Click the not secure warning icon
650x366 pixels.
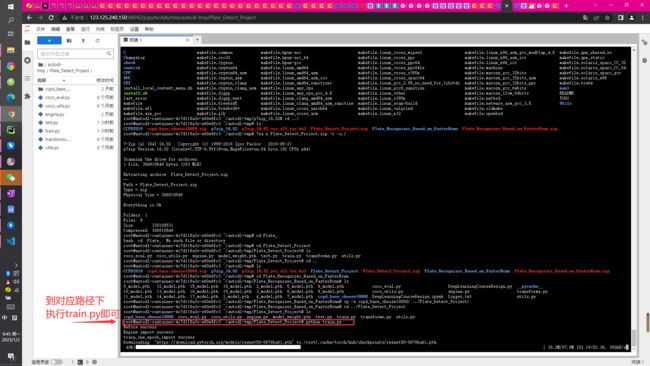(65, 18)
